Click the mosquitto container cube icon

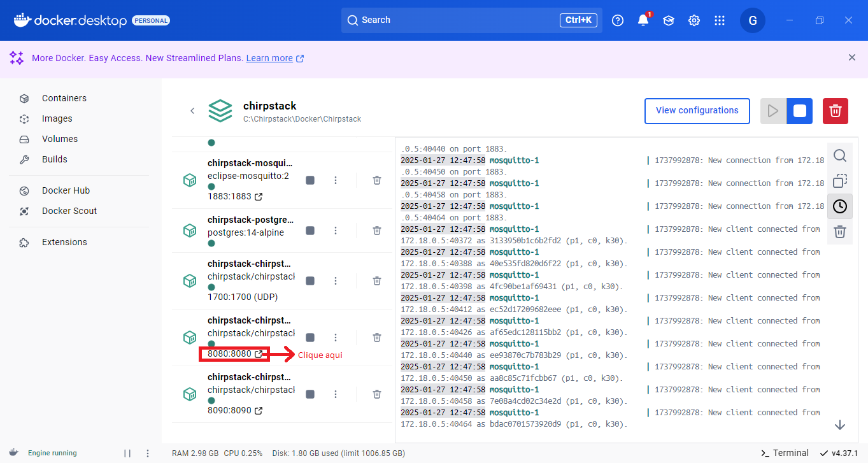click(189, 180)
